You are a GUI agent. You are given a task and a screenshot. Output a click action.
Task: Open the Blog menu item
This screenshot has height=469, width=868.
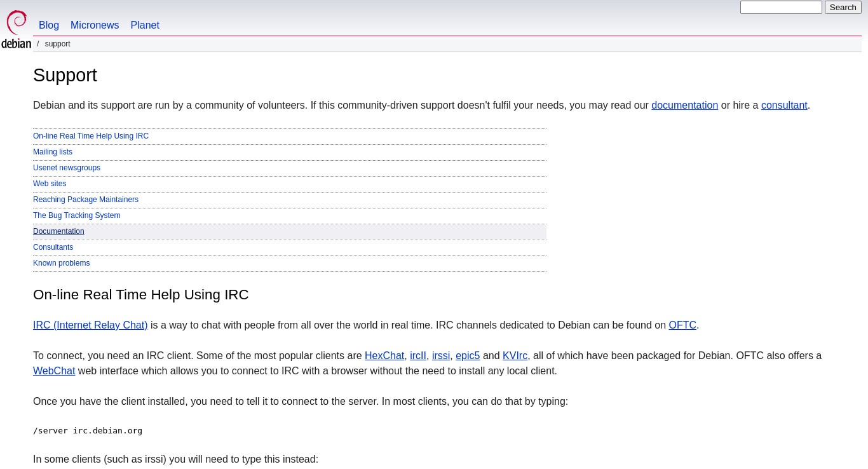[x=49, y=25]
